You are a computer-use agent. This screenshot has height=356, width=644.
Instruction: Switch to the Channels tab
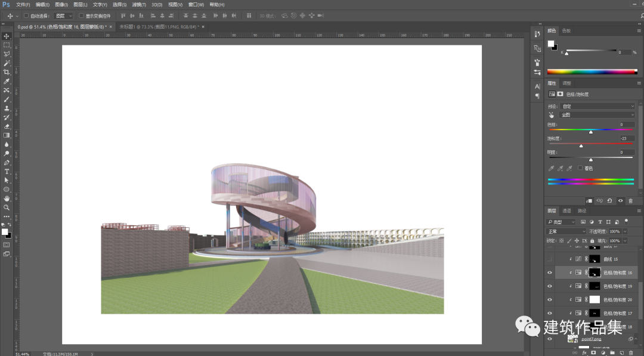tap(567, 210)
